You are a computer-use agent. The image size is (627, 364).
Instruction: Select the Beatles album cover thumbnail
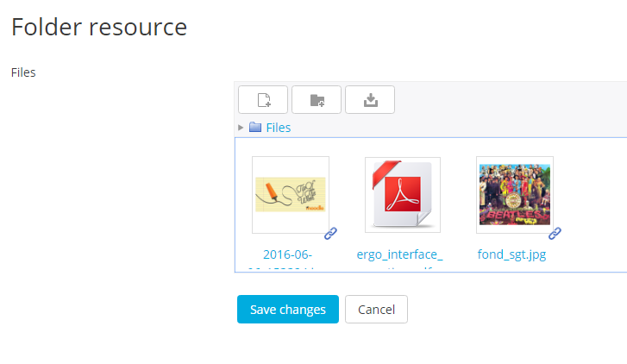(x=515, y=195)
